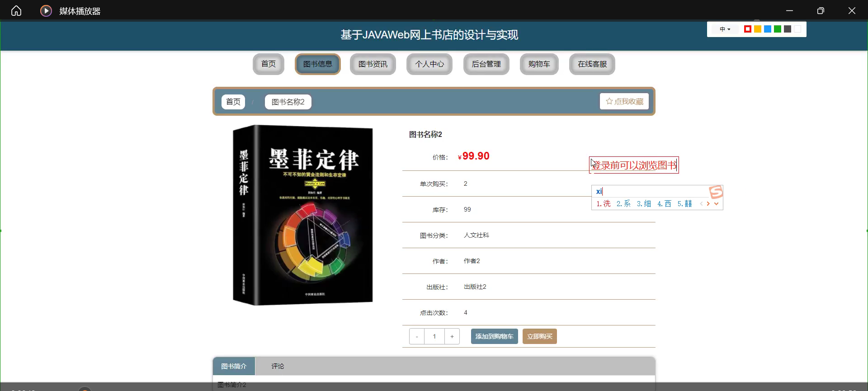Image resolution: width=868 pixels, height=391 pixels.
Task: Click the star icon in 点我收藏
Action: [x=609, y=101]
